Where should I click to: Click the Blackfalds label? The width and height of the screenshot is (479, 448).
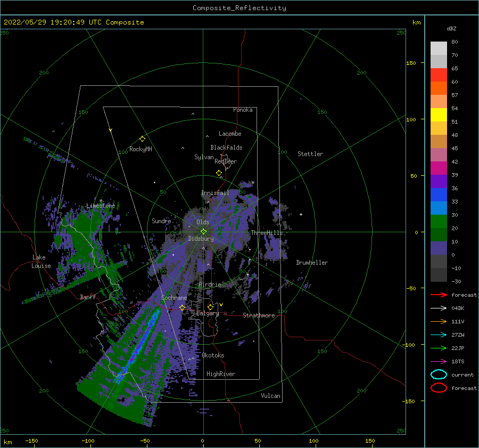226,148
